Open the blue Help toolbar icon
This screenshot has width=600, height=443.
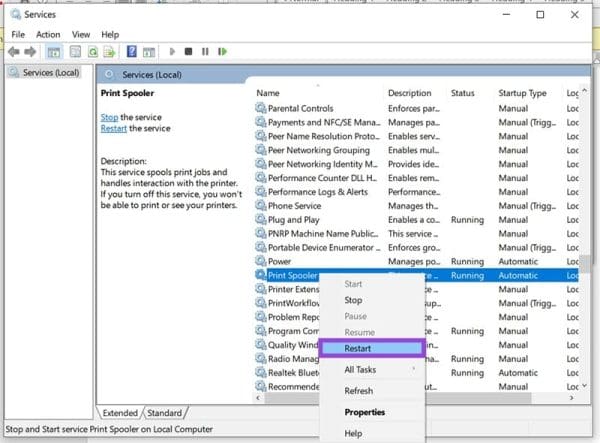click(x=132, y=51)
